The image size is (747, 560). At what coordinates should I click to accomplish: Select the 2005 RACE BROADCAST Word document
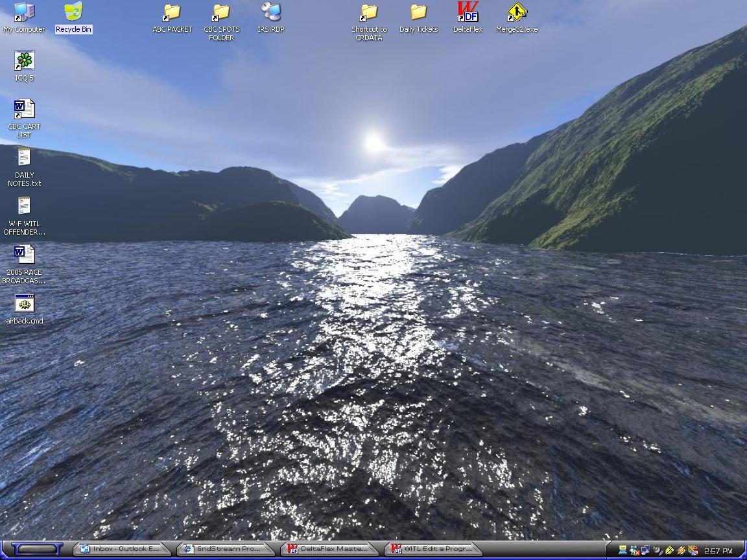click(24, 255)
